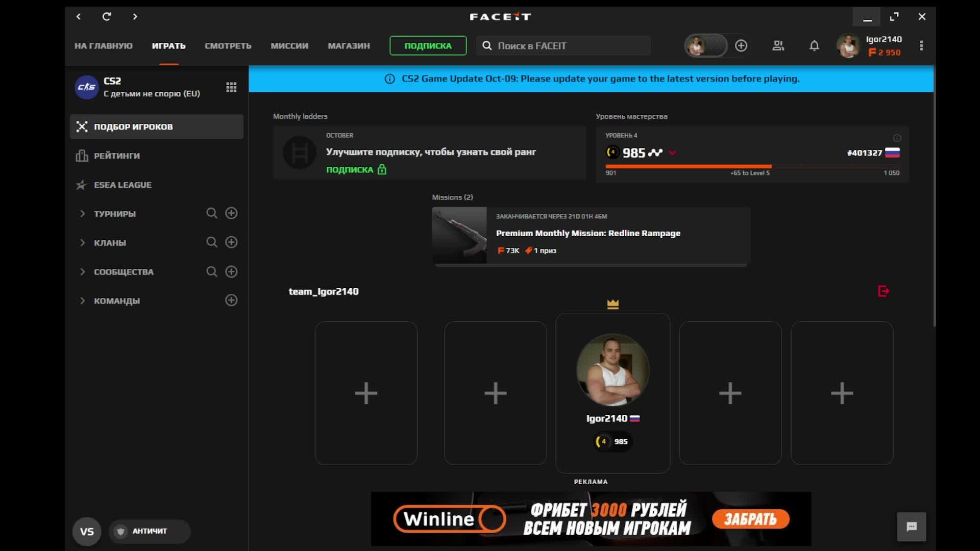Reload the page with refresh icon
The height and width of the screenshot is (551, 980).
[x=107, y=17]
